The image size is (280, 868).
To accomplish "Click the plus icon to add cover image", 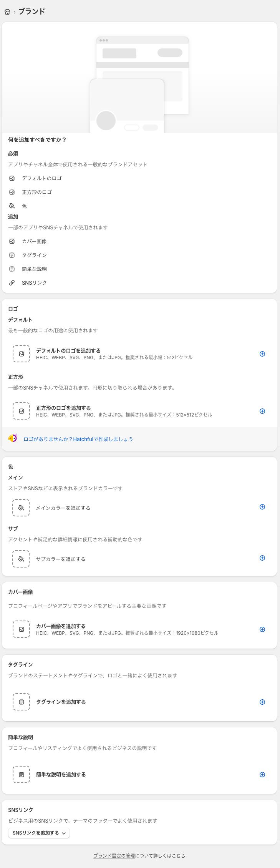I will tap(262, 629).
